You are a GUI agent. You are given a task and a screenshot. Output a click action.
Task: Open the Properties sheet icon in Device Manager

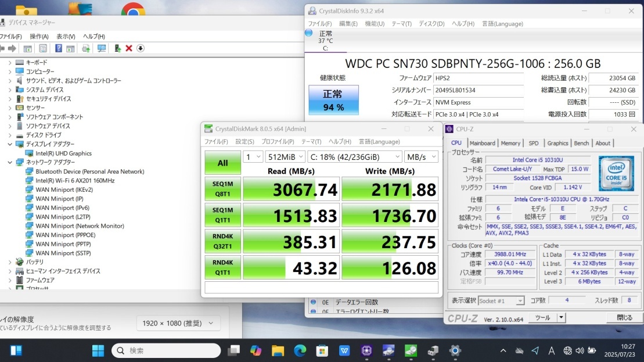coord(43,48)
